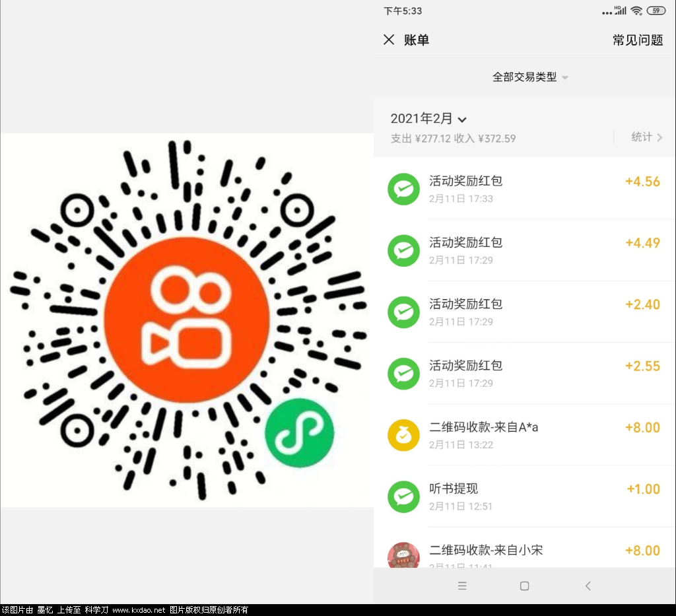The image size is (676, 616).
Task: Open the +4.49 活动奖励红包 entry
Action: coord(524,250)
